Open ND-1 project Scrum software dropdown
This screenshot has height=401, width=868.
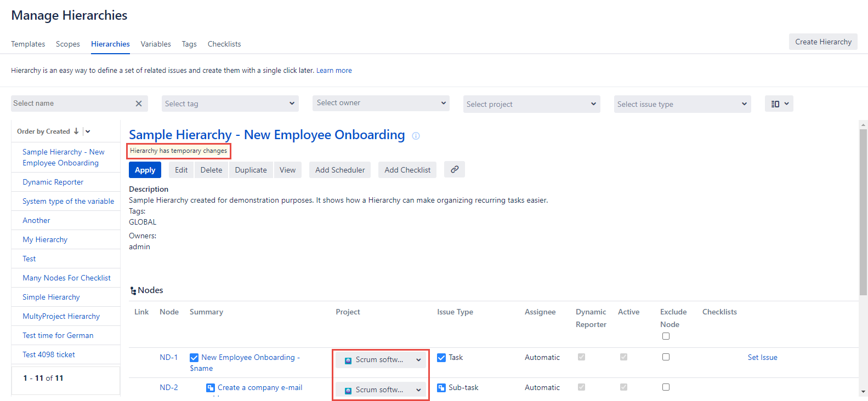pos(381,360)
